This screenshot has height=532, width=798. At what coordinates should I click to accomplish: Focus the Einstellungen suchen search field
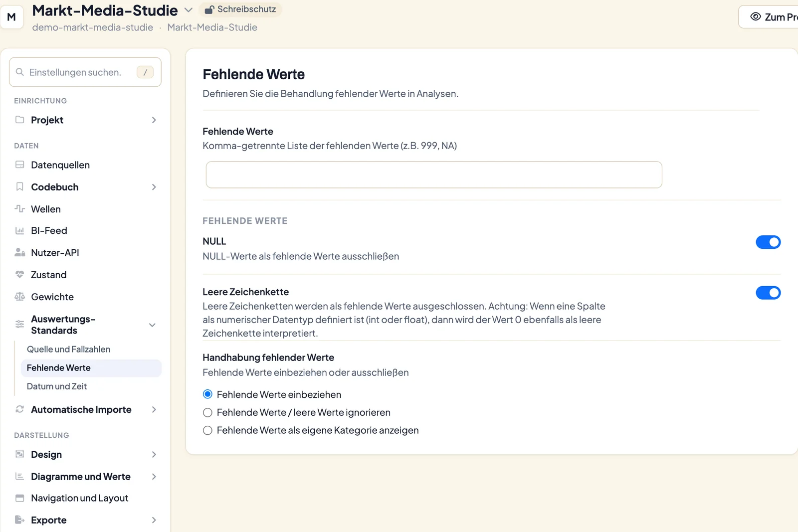85,72
